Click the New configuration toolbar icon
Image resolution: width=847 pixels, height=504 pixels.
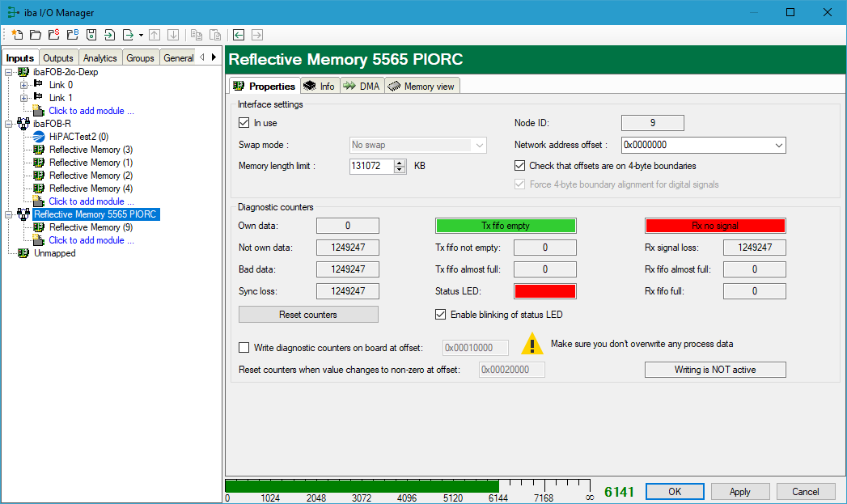pyautogui.click(x=17, y=35)
